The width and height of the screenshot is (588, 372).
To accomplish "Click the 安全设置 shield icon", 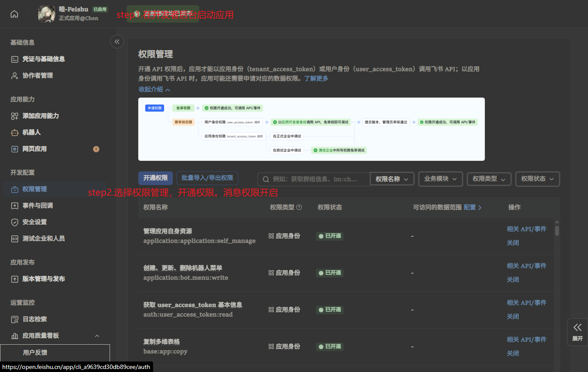I will [x=14, y=222].
